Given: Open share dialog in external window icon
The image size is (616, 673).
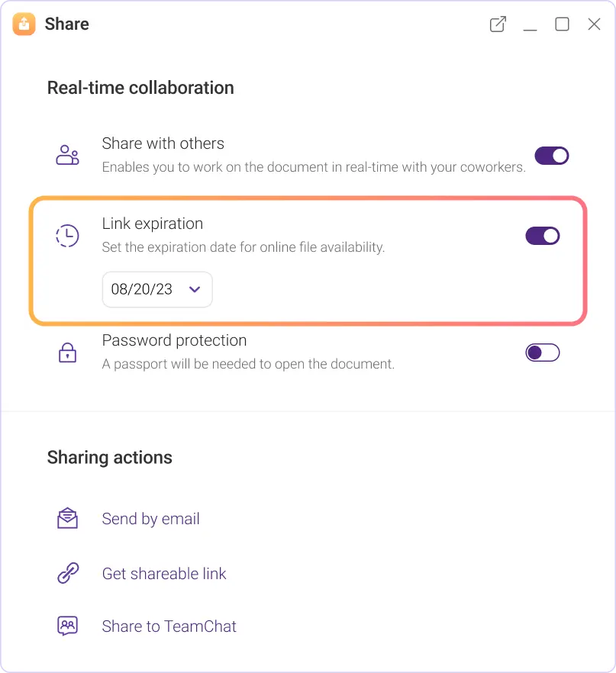Looking at the screenshot, I should (x=498, y=24).
